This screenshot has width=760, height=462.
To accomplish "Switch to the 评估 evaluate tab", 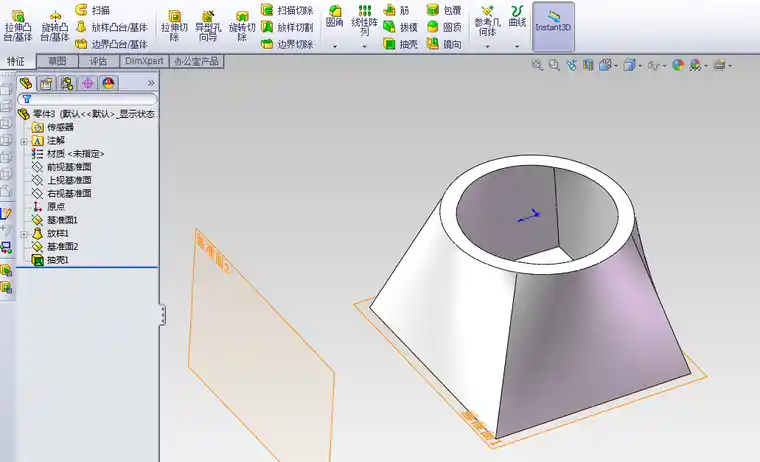I will [98, 61].
